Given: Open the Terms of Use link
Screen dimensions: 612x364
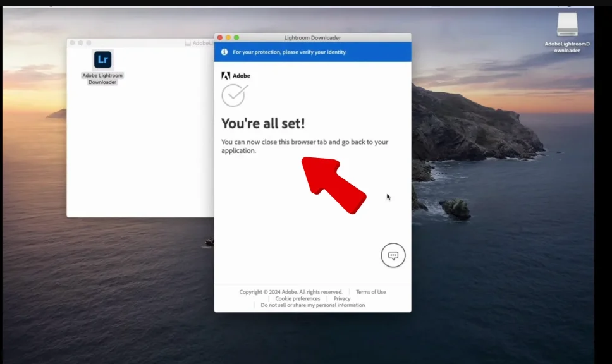Looking at the screenshot, I should 370,291.
